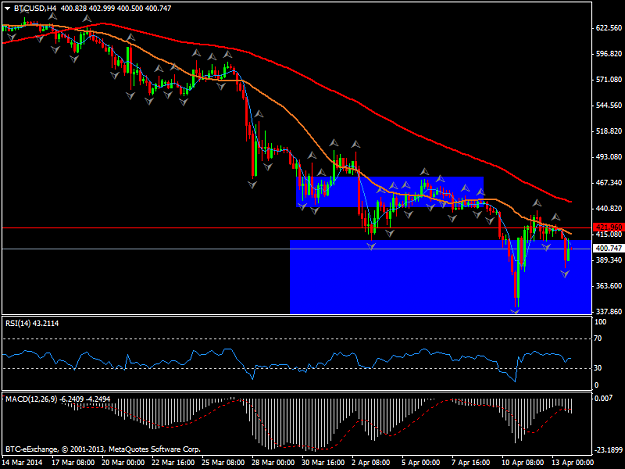
Task: Click the 467.340 price scale value
Action: click(x=609, y=182)
